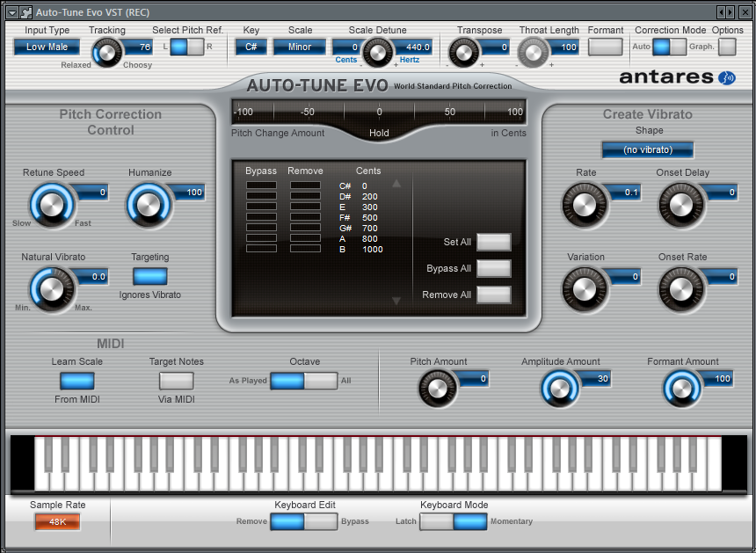Viewport: 756px width, 553px height.
Task: Click the Humanize knob
Action: [149, 206]
